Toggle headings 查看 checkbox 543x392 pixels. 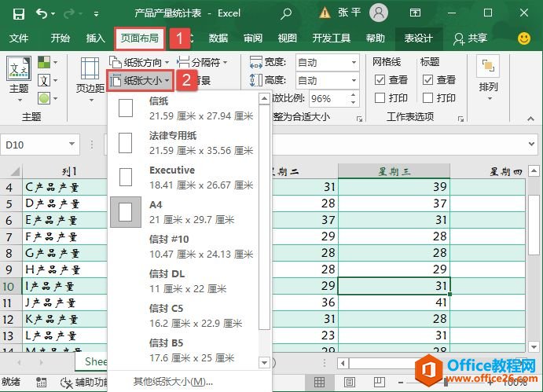click(x=427, y=80)
